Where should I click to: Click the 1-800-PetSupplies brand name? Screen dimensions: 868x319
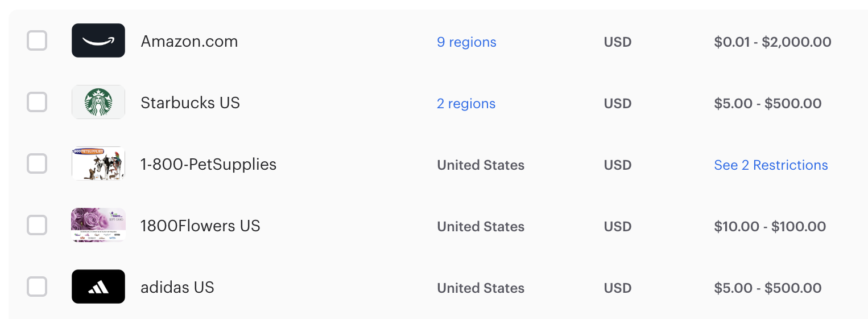(x=208, y=165)
